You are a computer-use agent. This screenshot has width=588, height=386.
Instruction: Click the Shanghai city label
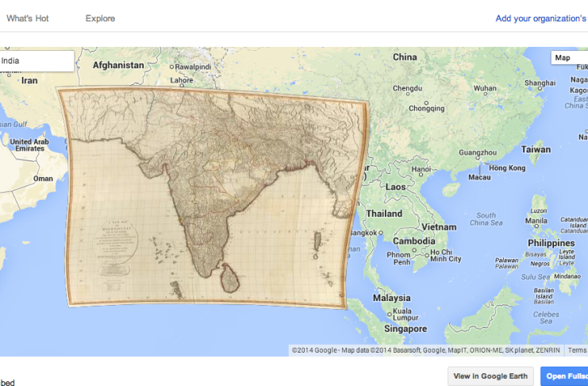tap(540, 83)
